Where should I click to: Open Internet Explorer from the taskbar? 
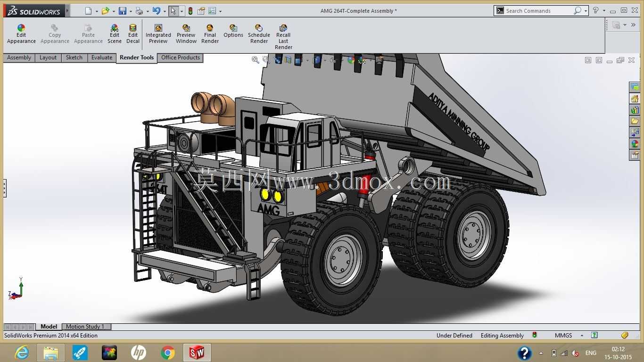pos(22,352)
